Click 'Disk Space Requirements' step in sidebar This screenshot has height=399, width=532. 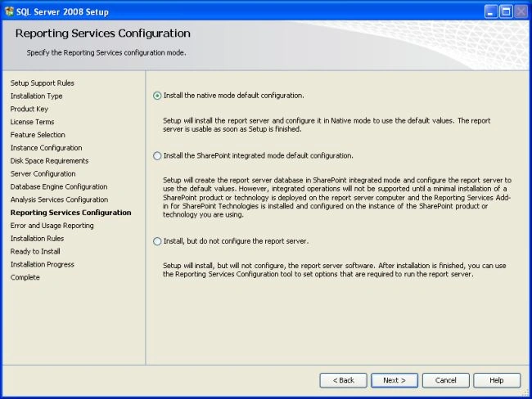click(x=49, y=161)
